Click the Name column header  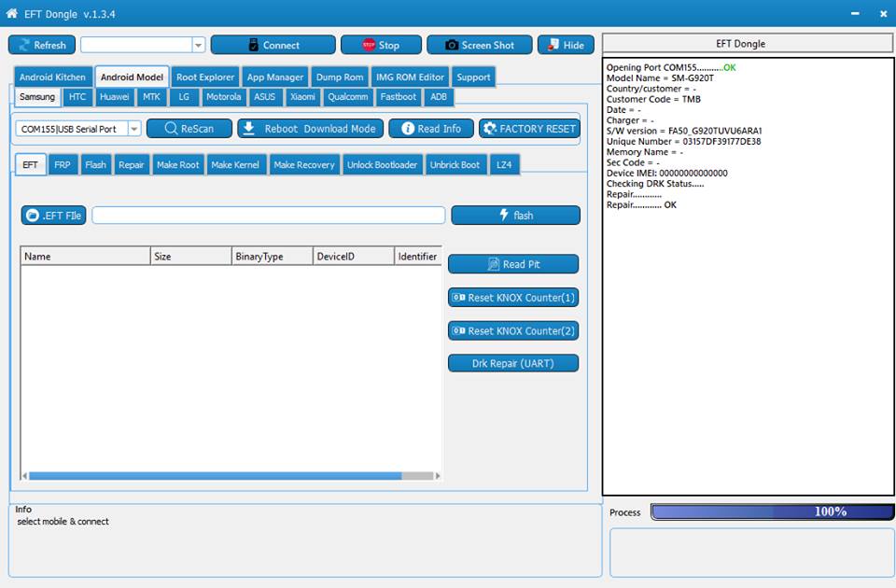coord(85,257)
